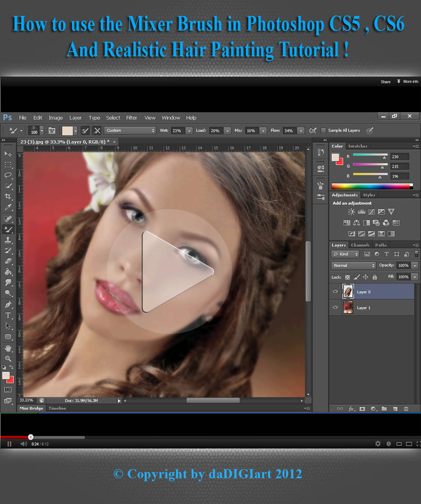Open the Normal blending mode dropdown
Viewport: 421px width, 504px height.
click(353, 265)
